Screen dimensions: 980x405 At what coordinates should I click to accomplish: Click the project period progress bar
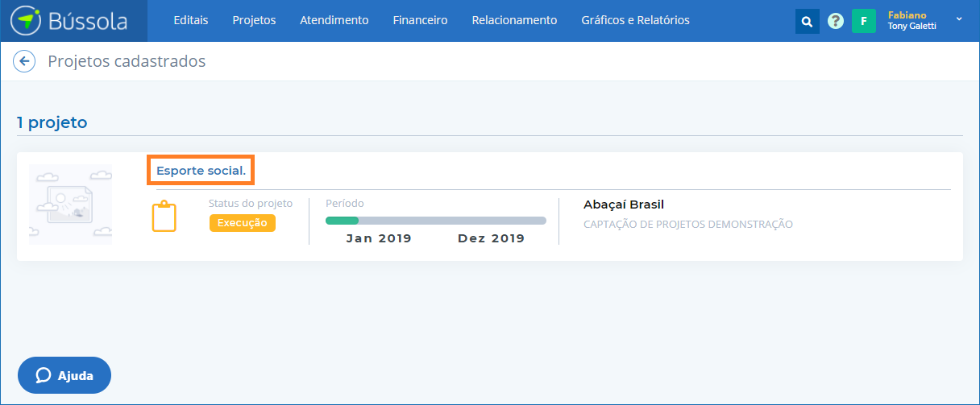coord(435,221)
